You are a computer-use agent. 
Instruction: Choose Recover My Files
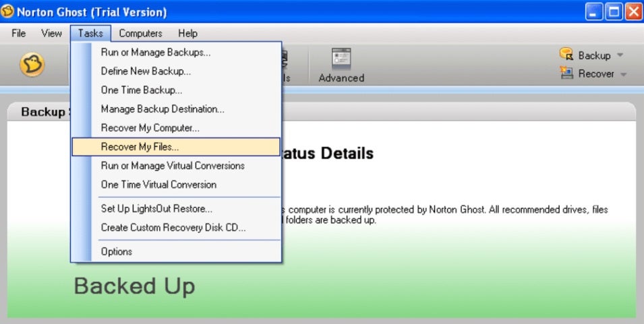(176, 146)
